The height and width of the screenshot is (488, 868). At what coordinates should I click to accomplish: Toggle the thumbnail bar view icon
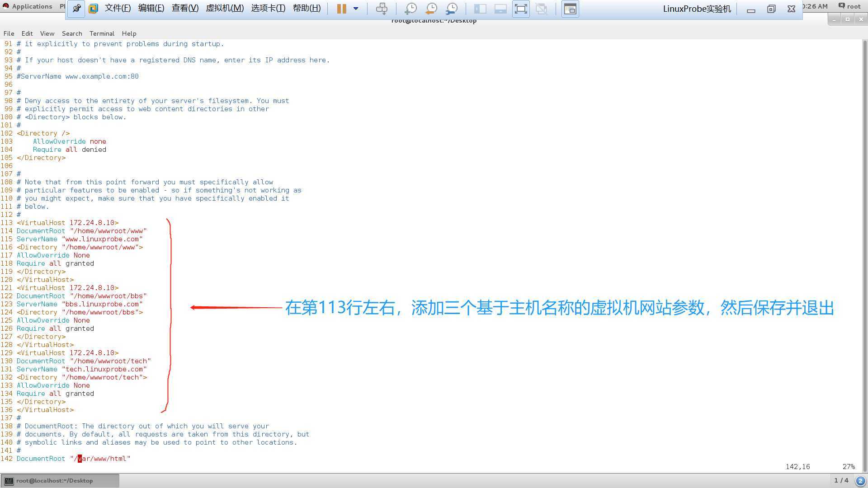[x=500, y=9]
